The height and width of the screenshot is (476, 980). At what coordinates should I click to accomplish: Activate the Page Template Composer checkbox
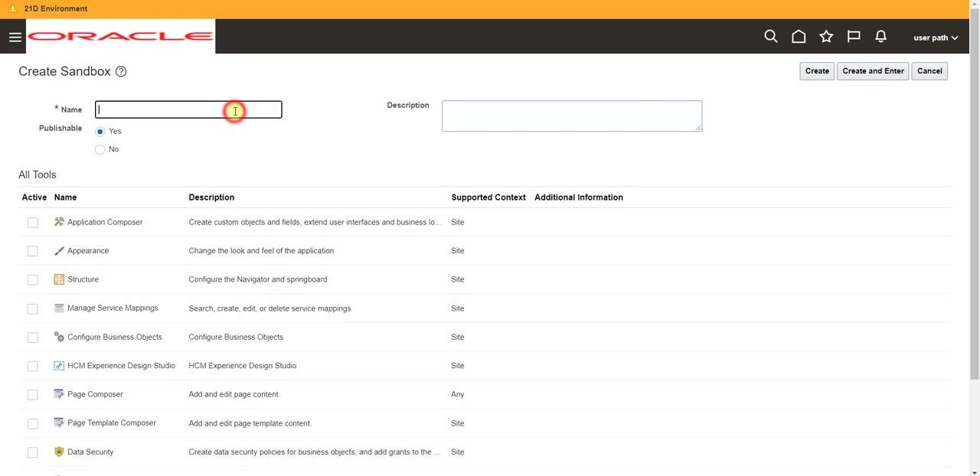point(32,423)
